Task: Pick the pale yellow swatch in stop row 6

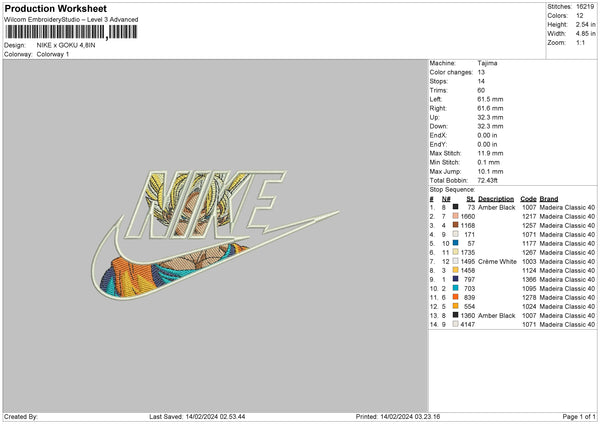Action: tap(455, 252)
